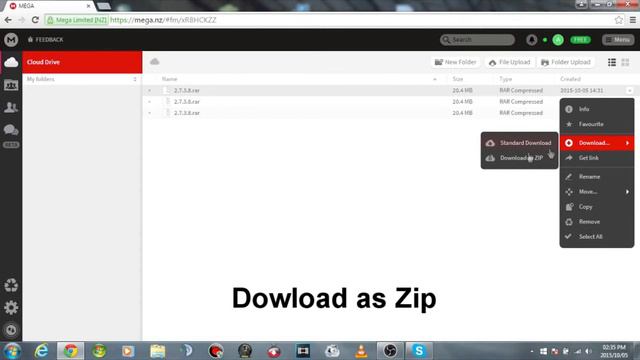
Task: Choose Copy in context menu
Action: click(597, 207)
